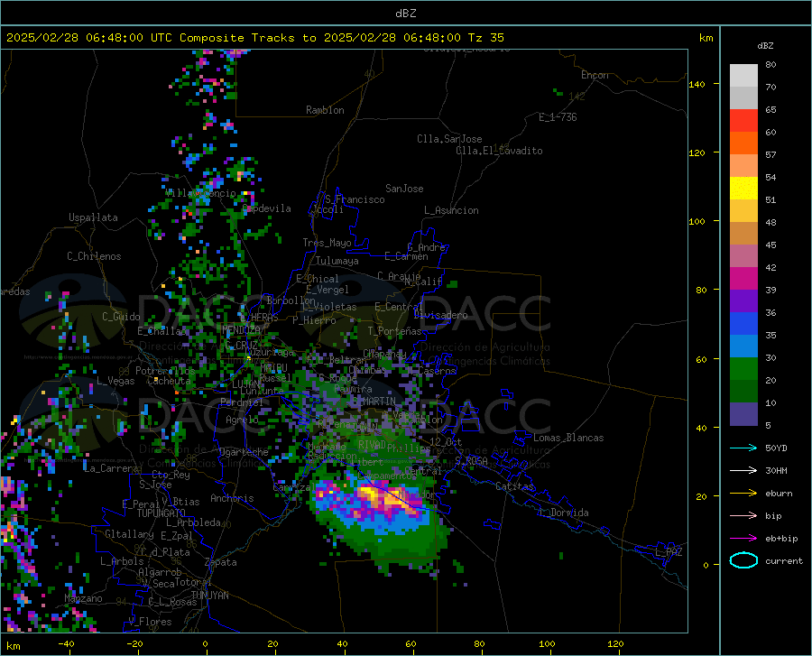
Task: Click the 'Tulumaya' map label
Action: tap(337, 261)
